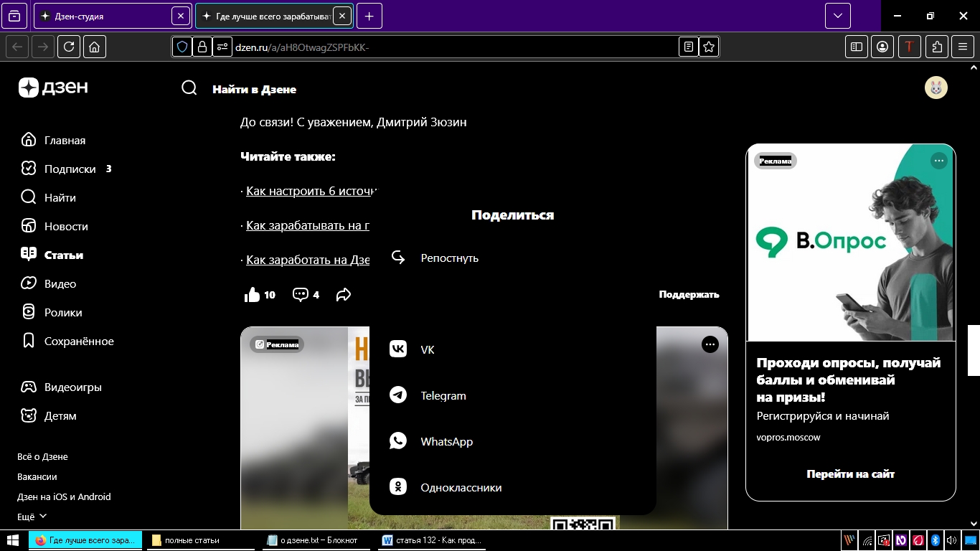Expand the Ещё footer menu

click(32, 517)
